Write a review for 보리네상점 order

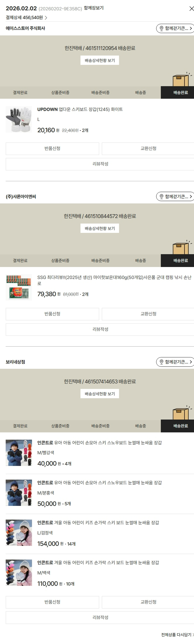click(100, 617)
